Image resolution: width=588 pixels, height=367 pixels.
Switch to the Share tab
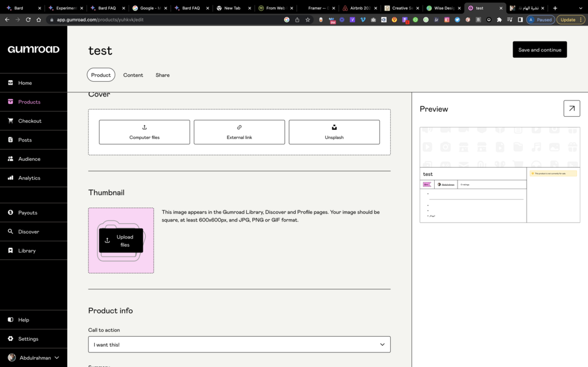point(163,75)
